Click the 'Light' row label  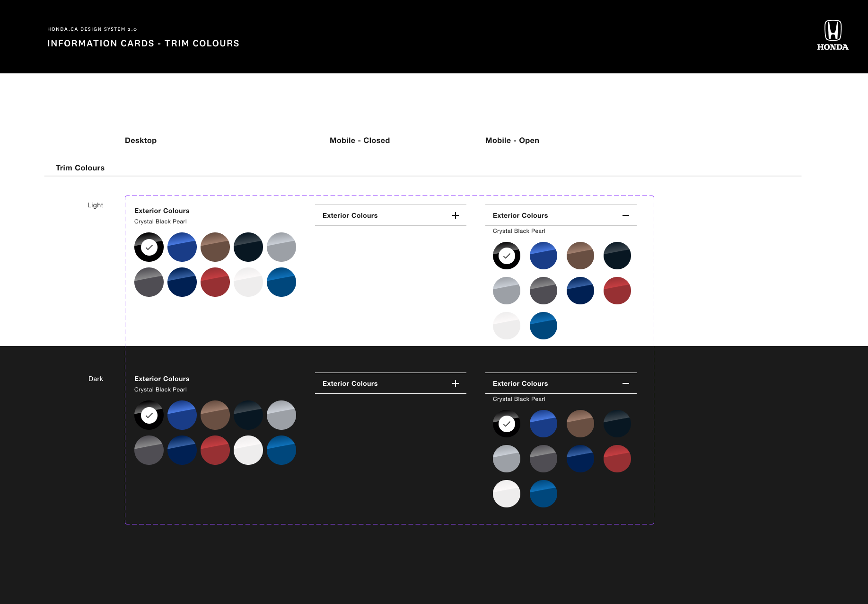[95, 205]
